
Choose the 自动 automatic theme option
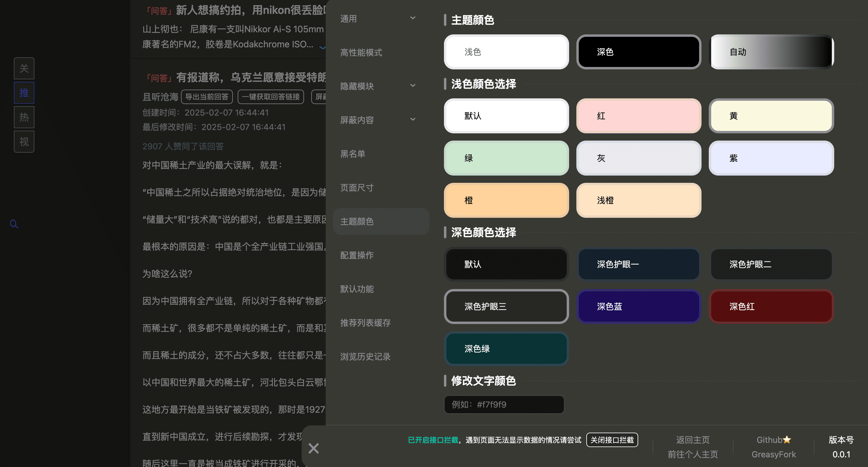click(x=771, y=52)
